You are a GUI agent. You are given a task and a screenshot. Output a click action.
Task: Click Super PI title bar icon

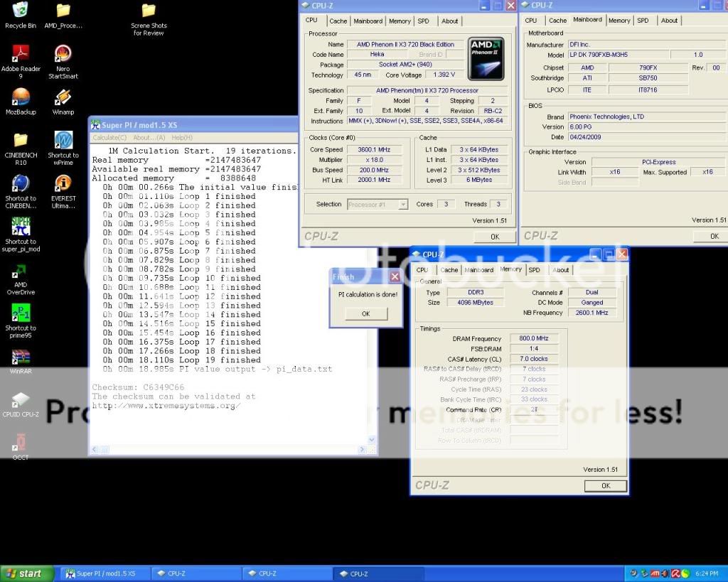[x=96, y=124]
